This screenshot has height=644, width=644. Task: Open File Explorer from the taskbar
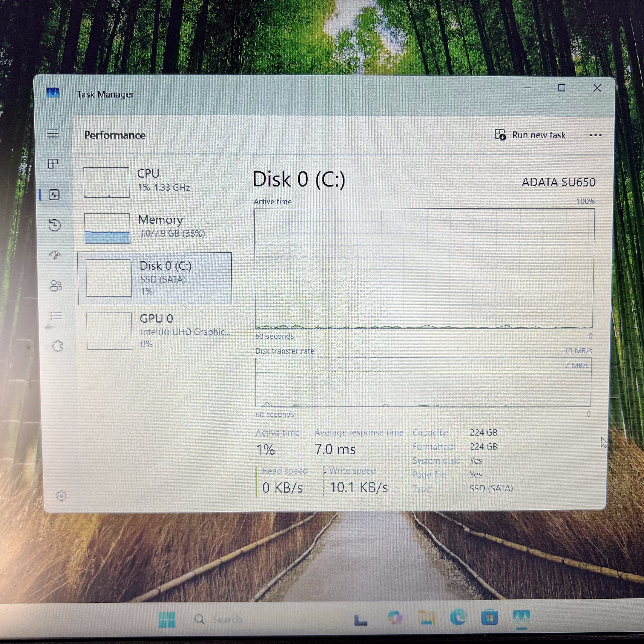click(x=427, y=618)
